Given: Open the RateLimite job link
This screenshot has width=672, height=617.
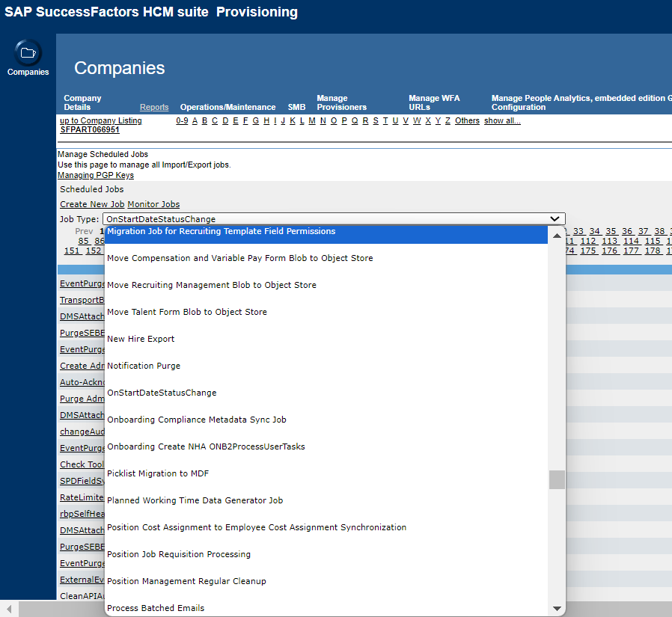Looking at the screenshot, I should pos(82,497).
